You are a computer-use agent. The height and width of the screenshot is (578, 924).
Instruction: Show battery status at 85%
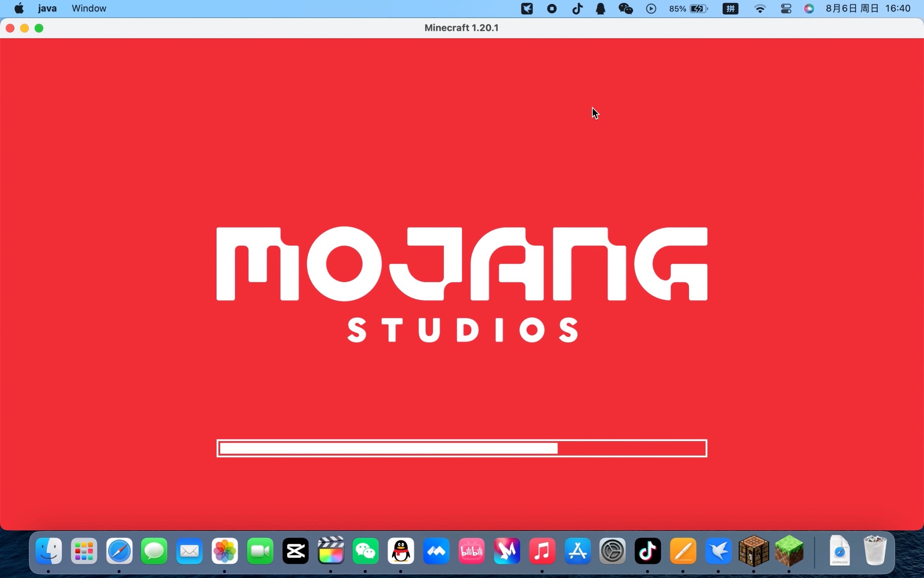(689, 8)
